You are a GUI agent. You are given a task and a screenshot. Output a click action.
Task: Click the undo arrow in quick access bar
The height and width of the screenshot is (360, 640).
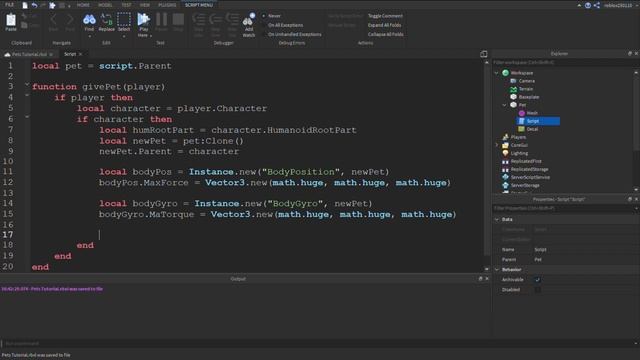[34, 5]
